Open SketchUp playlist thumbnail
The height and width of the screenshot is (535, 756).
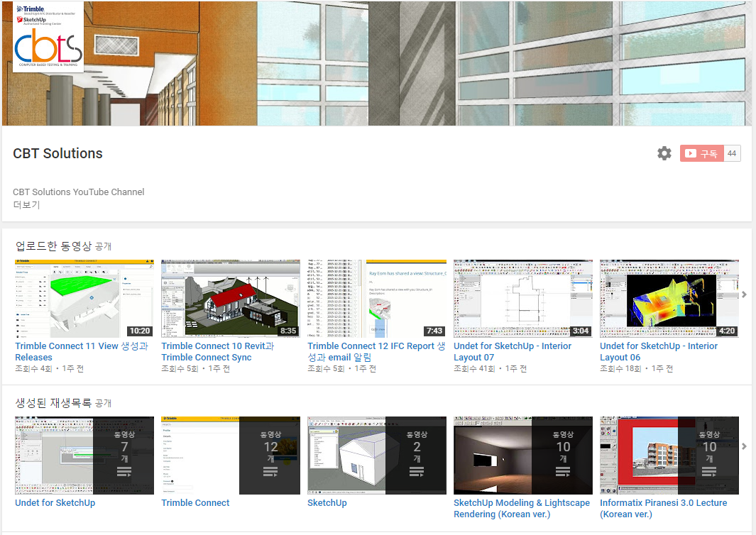tap(377, 456)
